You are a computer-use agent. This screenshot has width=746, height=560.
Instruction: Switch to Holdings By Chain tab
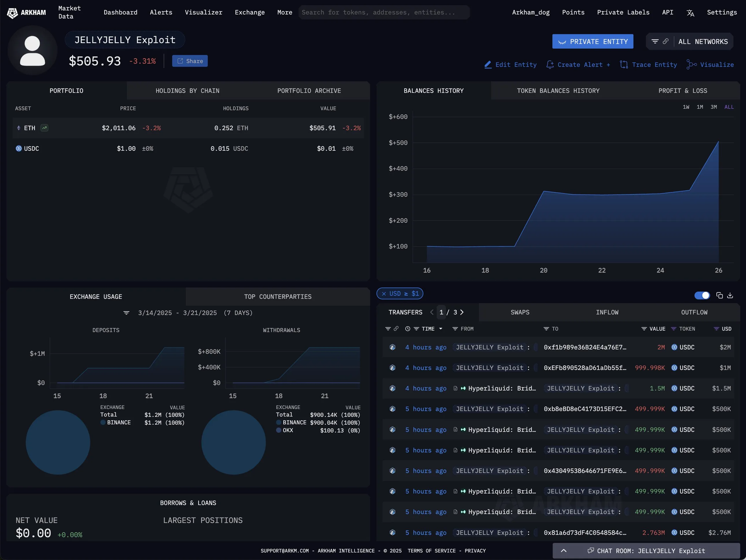tap(188, 91)
